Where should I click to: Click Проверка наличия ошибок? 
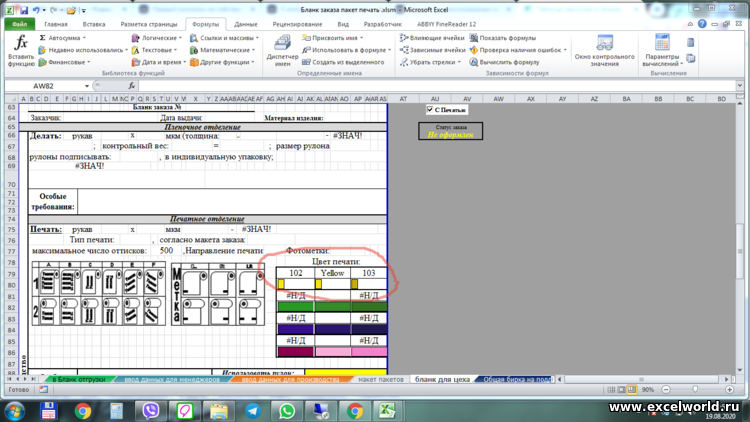coord(518,50)
